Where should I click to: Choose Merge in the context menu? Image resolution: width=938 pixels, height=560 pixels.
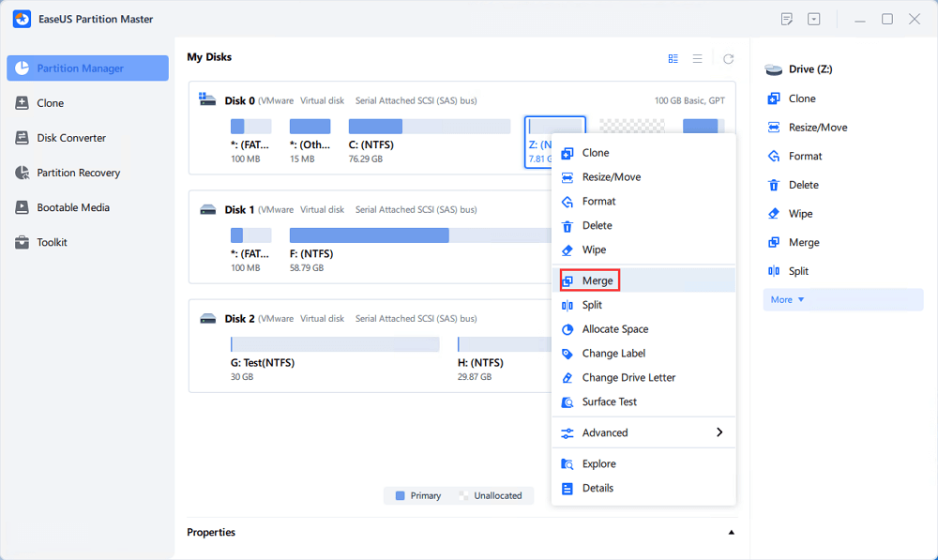tap(597, 280)
